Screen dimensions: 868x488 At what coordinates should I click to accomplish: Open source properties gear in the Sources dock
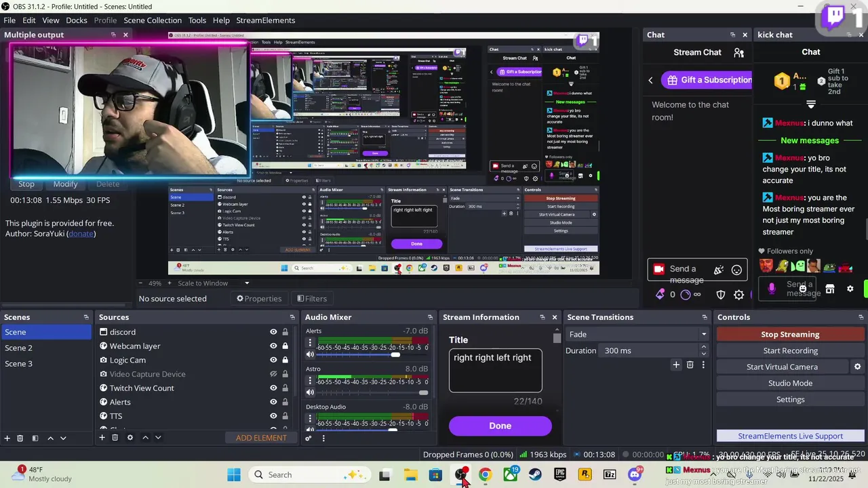[x=130, y=438]
